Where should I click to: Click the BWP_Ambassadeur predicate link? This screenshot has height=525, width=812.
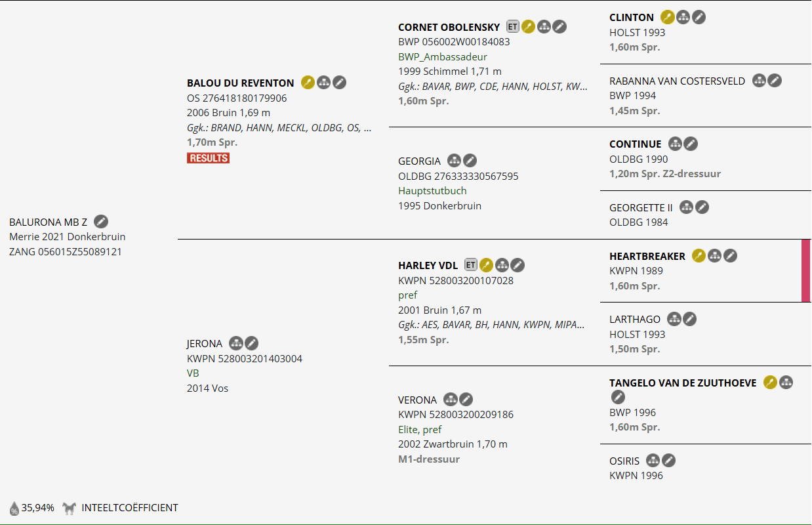click(443, 56)
